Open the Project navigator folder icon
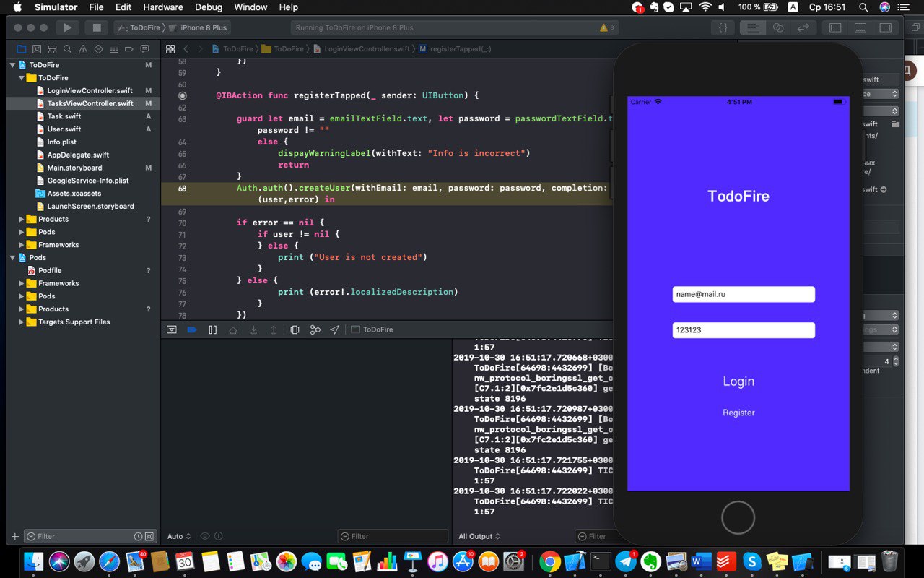Viewport: 924px width, 578px height. click(21, 49)
